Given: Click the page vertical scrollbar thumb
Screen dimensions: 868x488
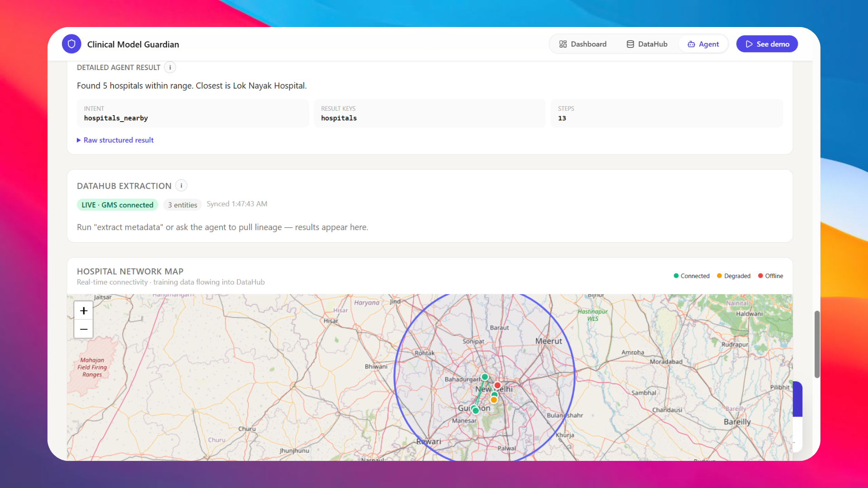Looking at the screenshot, I should point(817,344).
